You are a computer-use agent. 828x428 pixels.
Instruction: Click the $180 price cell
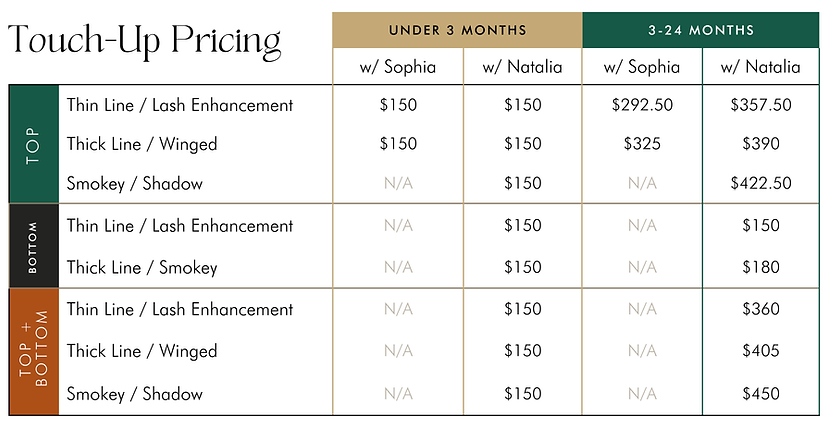coord(761,267)
